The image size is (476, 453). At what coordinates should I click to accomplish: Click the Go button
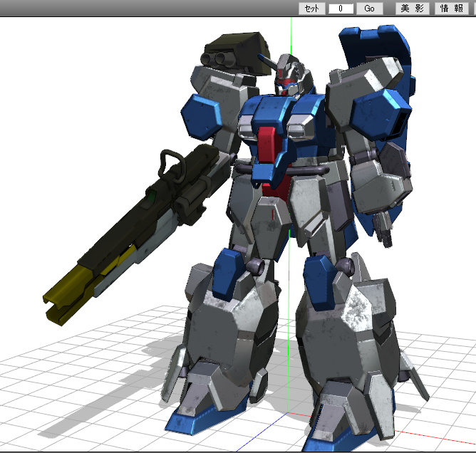(369, 9)
